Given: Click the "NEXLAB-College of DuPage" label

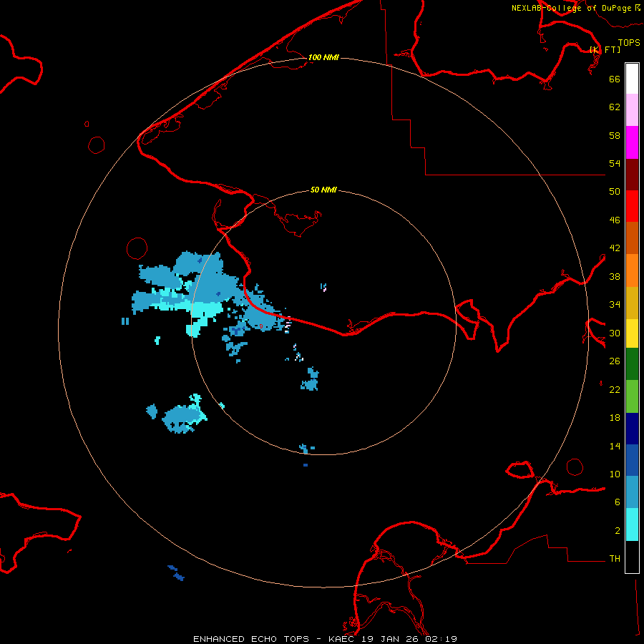Looking at the screenshot, I should tap(571, 8).
